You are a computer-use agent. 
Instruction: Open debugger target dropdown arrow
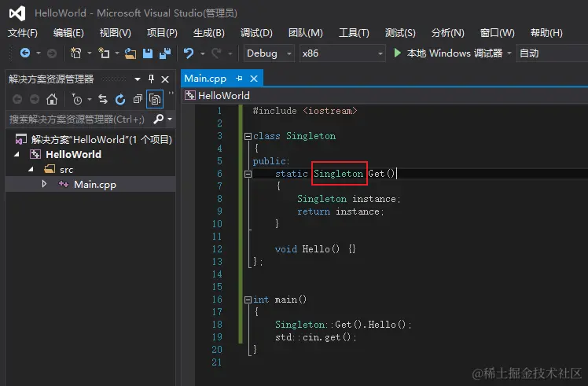coord(509,53)
